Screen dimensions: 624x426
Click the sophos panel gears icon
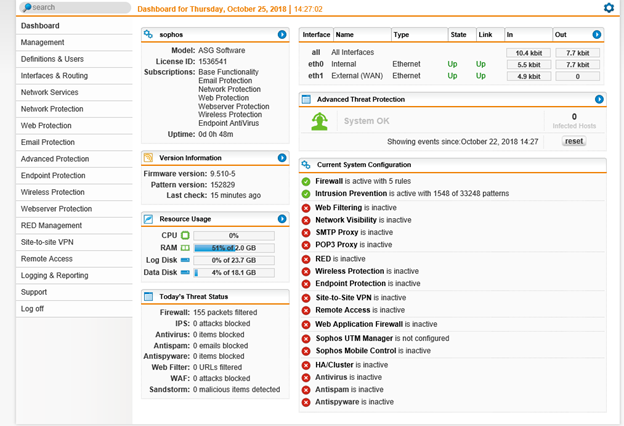[148, 34]
